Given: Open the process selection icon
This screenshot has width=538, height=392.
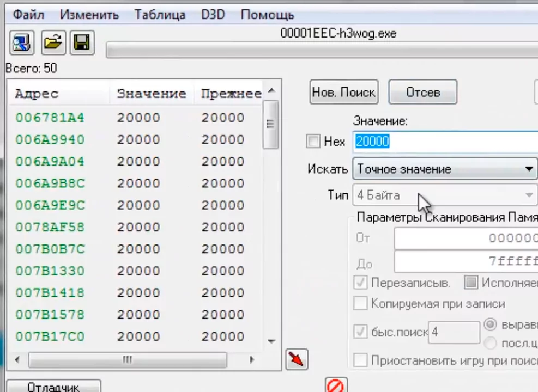Looking at the screenshot, I should (x=22, y=43).
